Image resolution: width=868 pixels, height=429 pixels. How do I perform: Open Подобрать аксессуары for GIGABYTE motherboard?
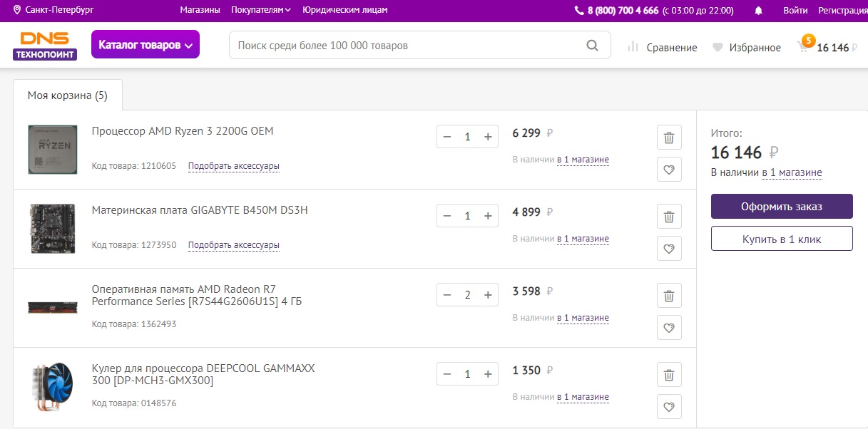pyautogui.click(x=234, y=245)
